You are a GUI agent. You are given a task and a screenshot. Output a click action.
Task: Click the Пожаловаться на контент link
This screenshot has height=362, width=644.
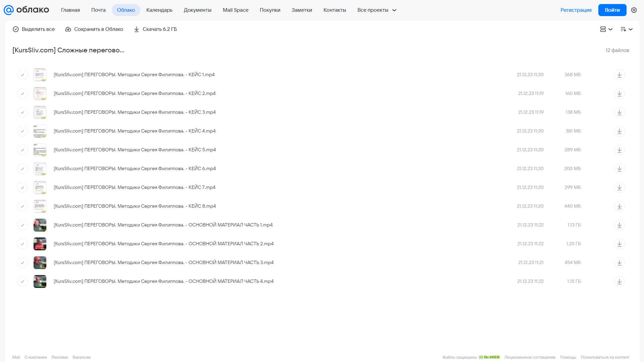(x=605, y=357)
